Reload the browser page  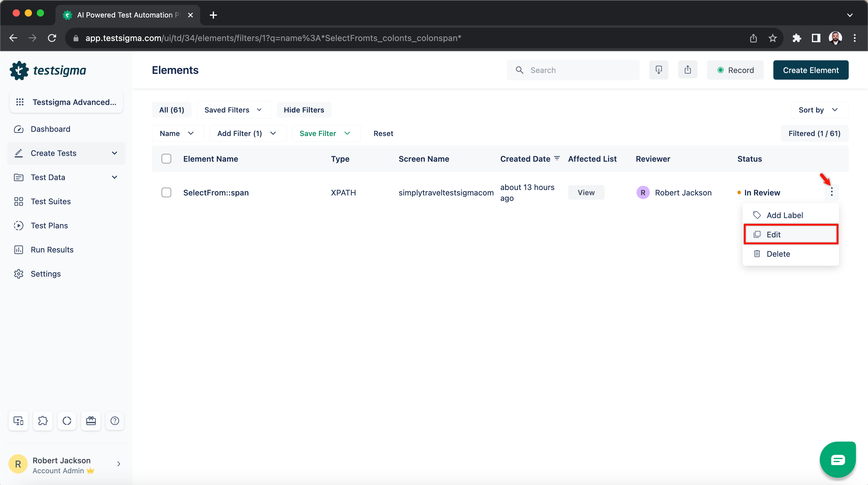[52, 38]
